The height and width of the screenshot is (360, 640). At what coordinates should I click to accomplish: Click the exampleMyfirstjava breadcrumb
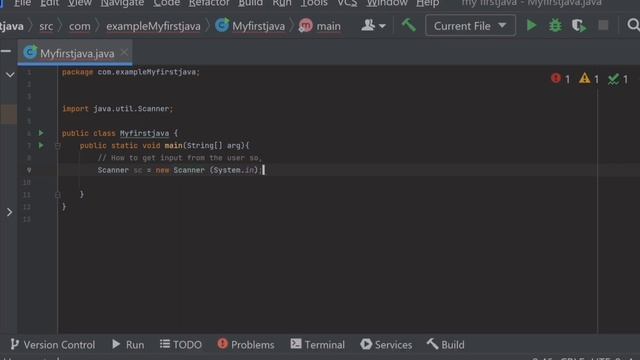(153, 26)
